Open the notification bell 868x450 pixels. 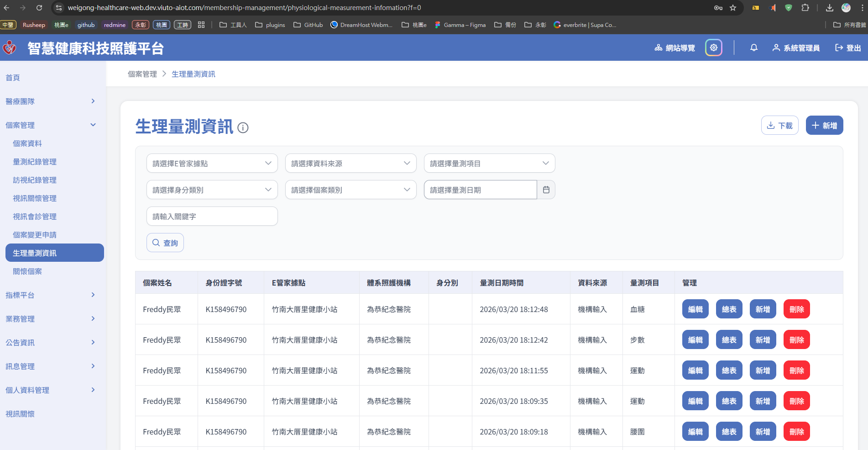click(x=753, y=48)
